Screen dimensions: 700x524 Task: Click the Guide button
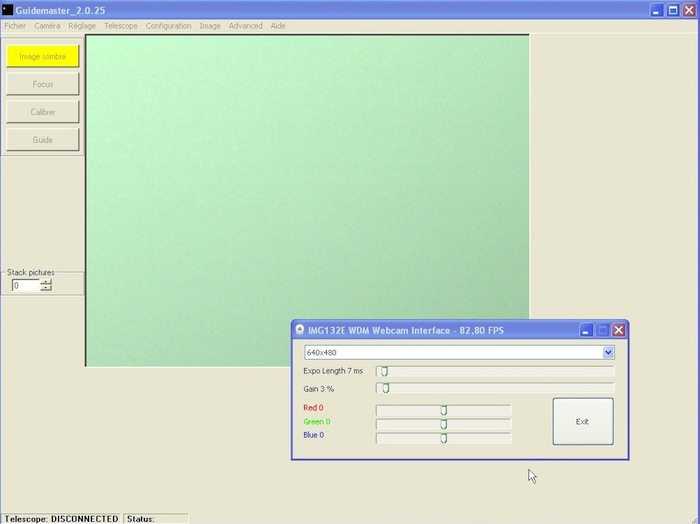tap(43, 140)
